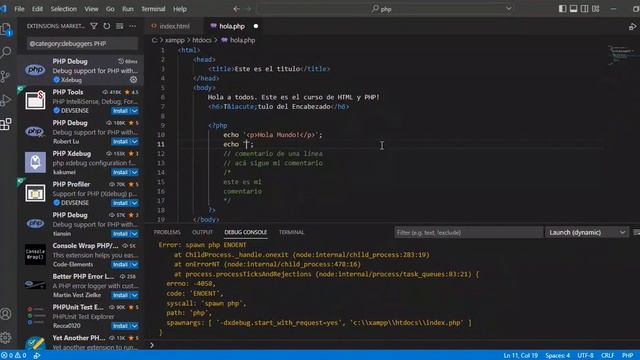Change indentation via Spaces: 4
The height and width of the screenshot is (360, 640).
557,356
